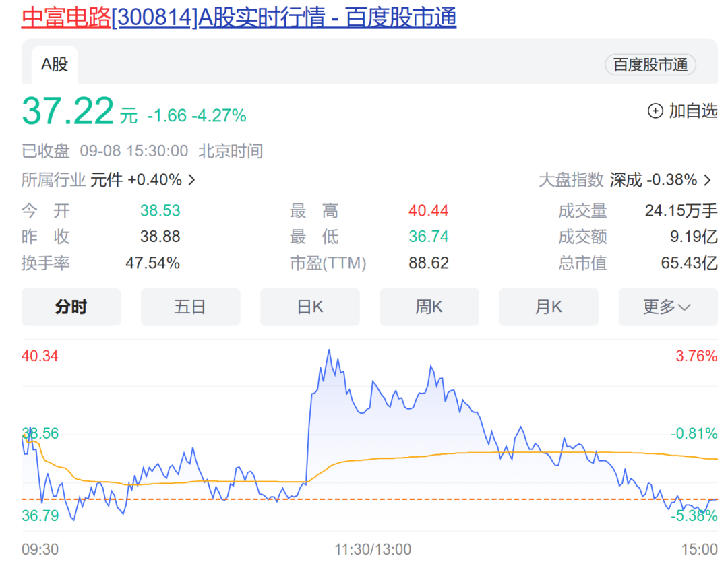This screenshot has height=564, width=728.
Task: Open the 深成 -0.38% index link
Action: 653,180
